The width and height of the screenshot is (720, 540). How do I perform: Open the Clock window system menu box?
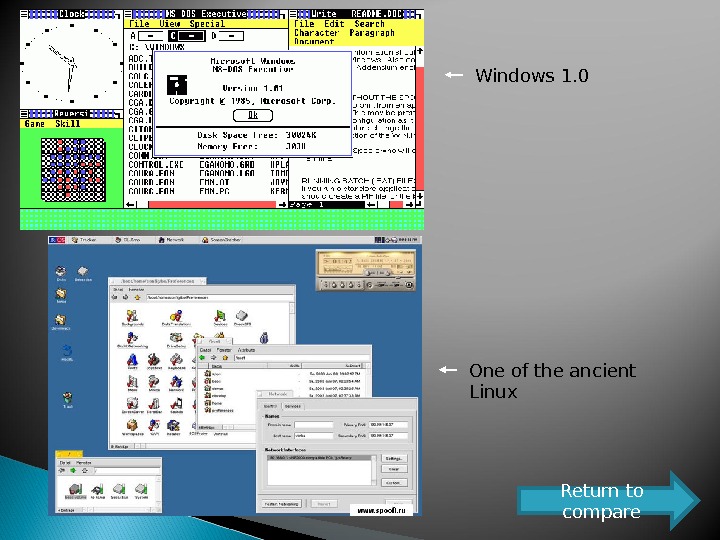coord(24,14)
